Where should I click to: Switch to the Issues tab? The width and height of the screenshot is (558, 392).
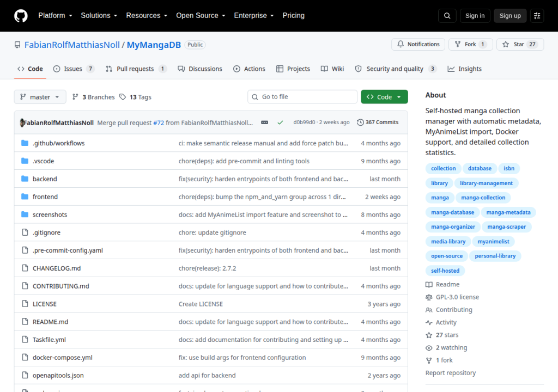[74, 69]
